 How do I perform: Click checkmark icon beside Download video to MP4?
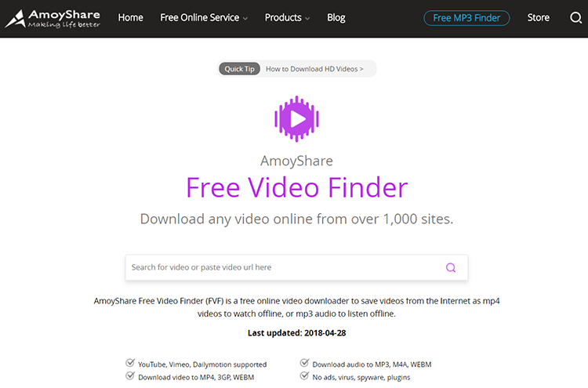tap(130, 375)
